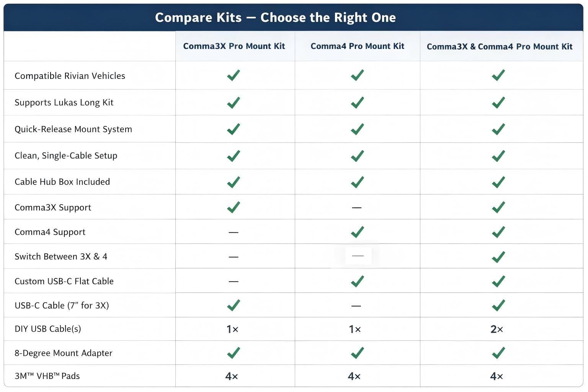Click Comma3X kit checkmark for Clean, Single-Cable Setup
This screenshot has width=588, height=392.
234,156
